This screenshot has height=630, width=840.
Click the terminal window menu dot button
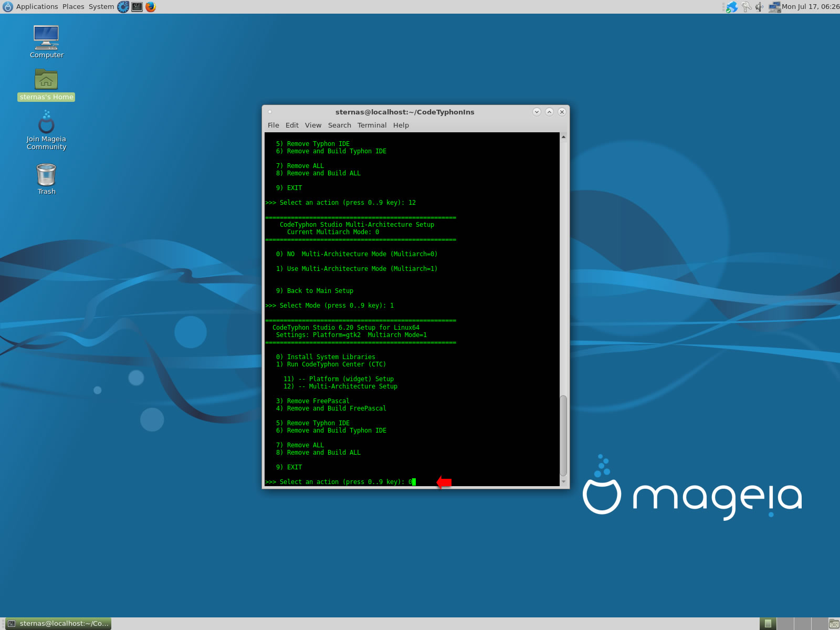click(x=270, y=112)
